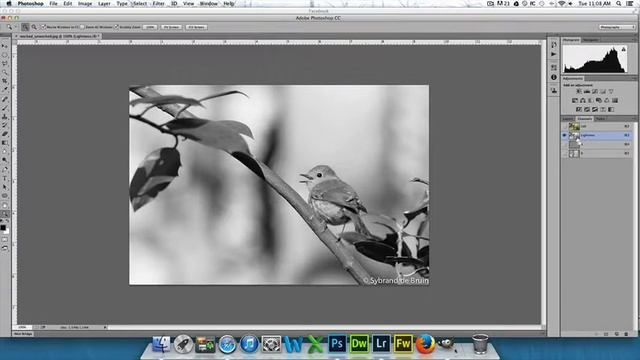Screen dimensions: 640x360
Task: Switch to the Layers tab
Action: click(x=568, y=119)
